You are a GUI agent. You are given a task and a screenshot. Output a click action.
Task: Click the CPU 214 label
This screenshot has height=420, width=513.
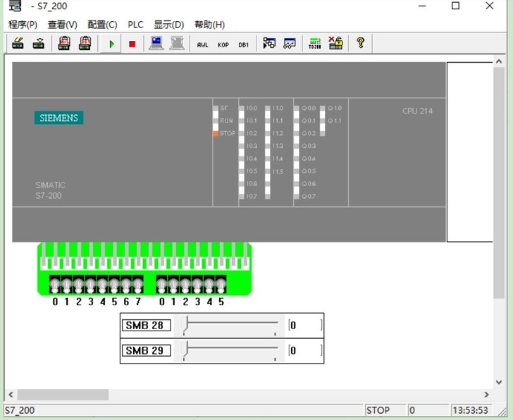(417, 111)
